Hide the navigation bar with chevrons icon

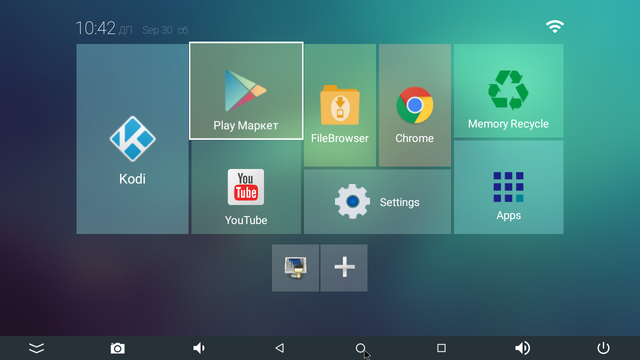[x=36, y=348]
